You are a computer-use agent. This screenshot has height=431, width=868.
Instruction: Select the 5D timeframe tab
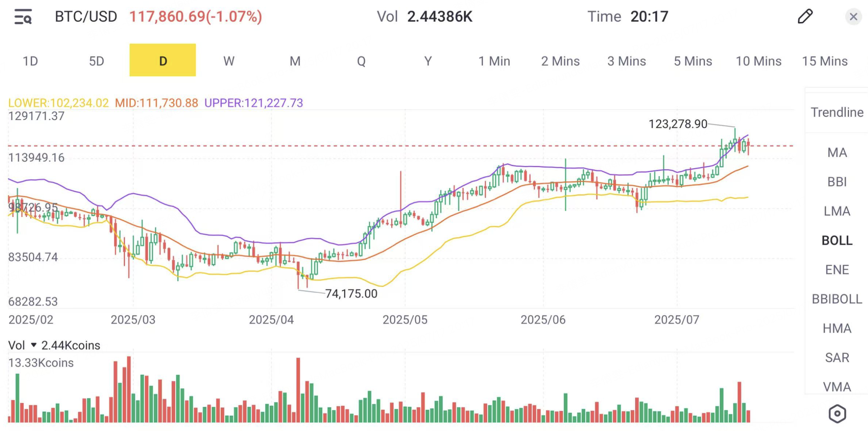coord(97,61)
